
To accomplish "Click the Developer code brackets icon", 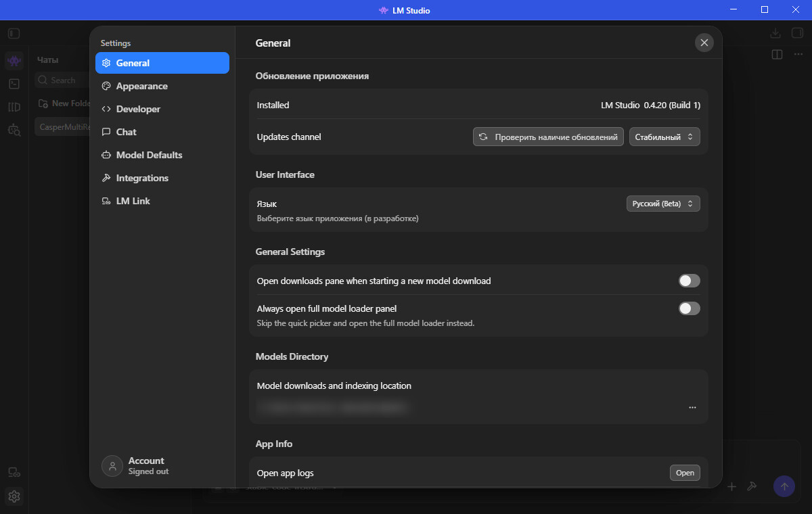I will (106, 109).
